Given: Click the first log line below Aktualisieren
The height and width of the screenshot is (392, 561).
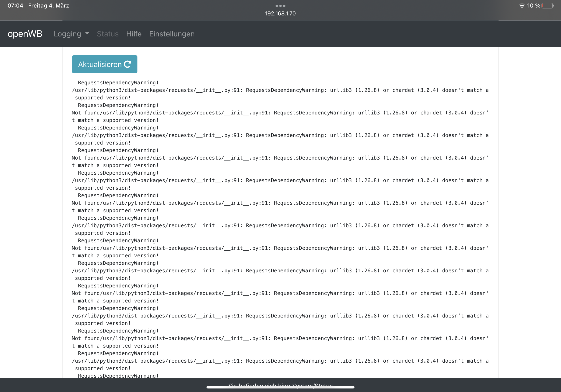Looking at the screenshot, I should (x=118, y=82).
